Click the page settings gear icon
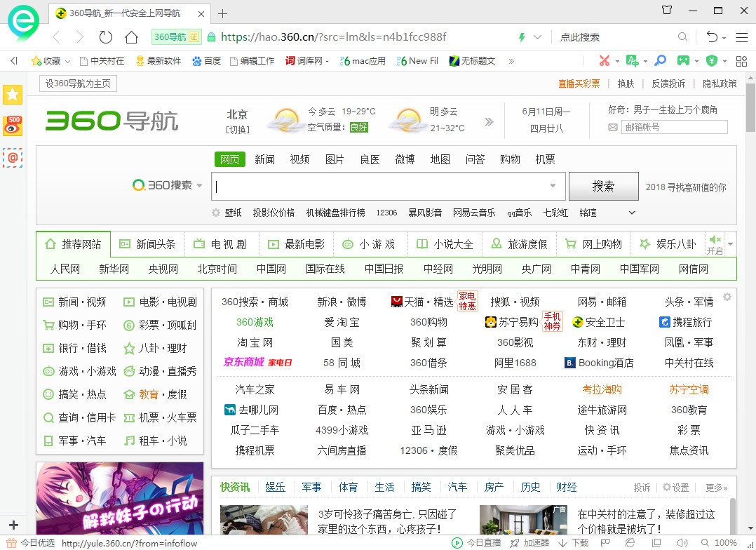This screenshot has height=550, width=756. [x=727, y=297]
